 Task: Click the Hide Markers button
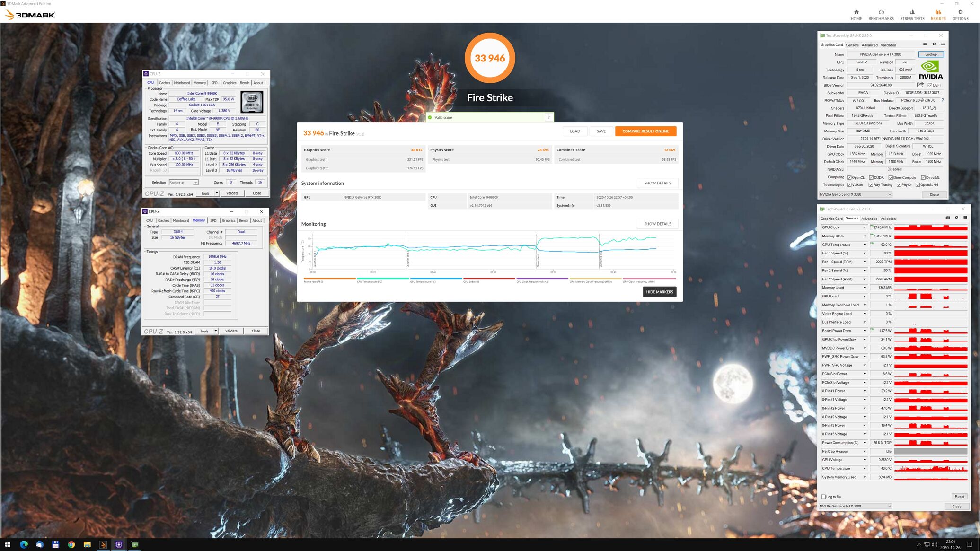tap(659, 292)
